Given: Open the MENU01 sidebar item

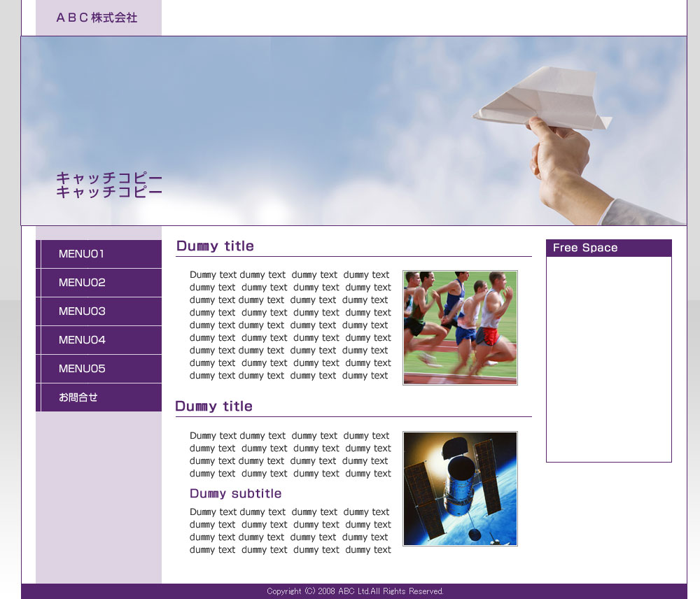Looking at the screenshot, I should (99, 254).
